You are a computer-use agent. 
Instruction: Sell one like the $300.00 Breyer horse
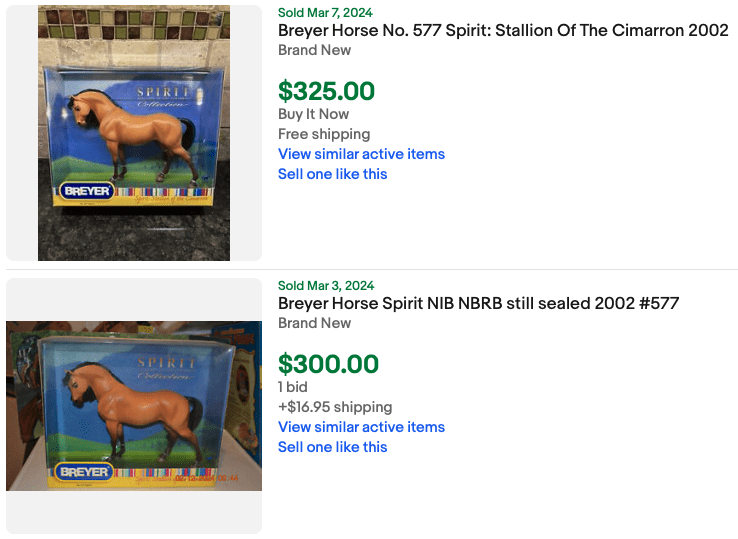point(332,447)
